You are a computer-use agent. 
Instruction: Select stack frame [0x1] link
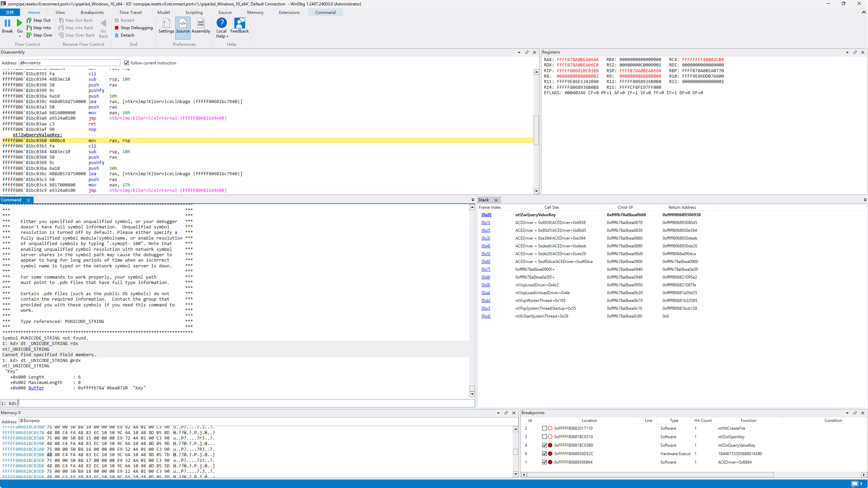[x=486, y=223]
